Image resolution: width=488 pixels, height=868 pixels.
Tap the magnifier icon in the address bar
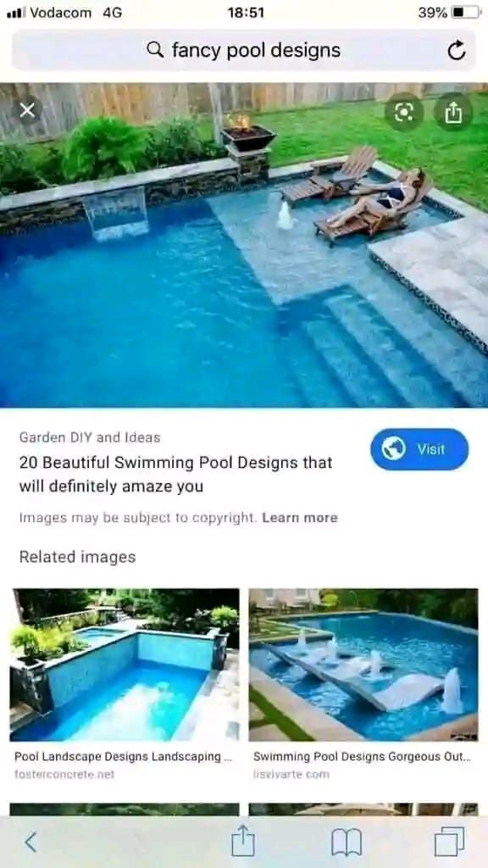coord(155,50)
